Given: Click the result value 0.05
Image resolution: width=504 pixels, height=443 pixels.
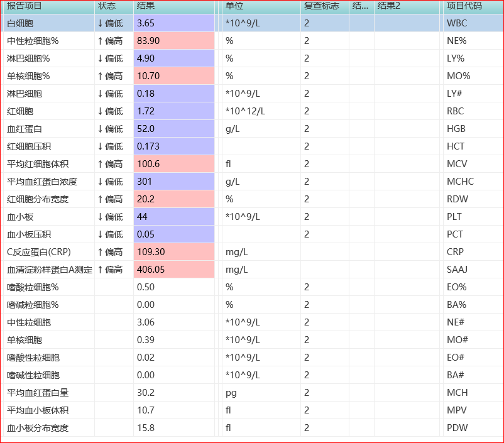Looking at the screenshot, I should [x=146, y=234].
